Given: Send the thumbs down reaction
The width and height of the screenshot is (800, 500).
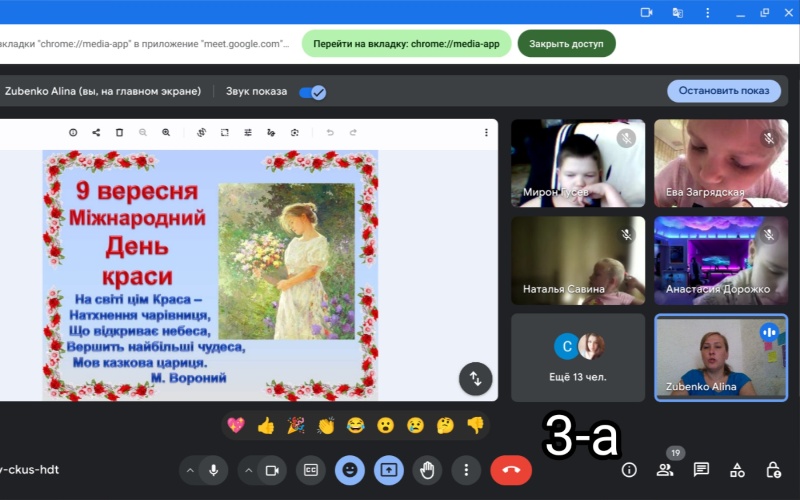Looking at the screenshot, I should [475, 425].
